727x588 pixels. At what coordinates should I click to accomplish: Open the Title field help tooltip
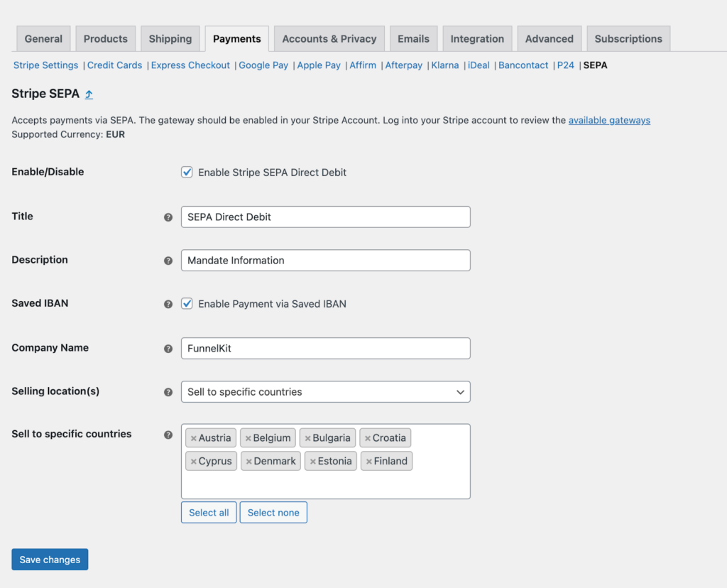pos(168,217)
